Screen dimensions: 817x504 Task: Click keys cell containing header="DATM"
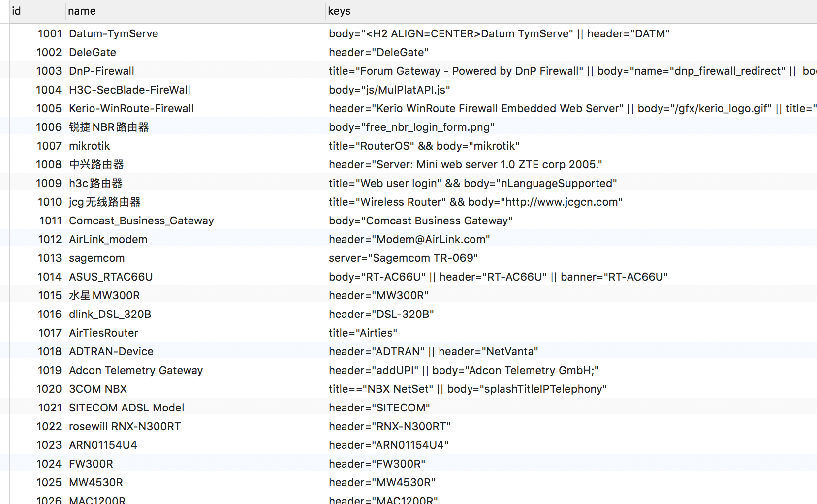point(571,33)
